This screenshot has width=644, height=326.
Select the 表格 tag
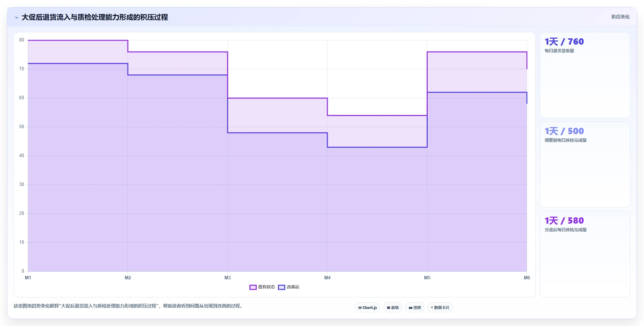(393, 308)
